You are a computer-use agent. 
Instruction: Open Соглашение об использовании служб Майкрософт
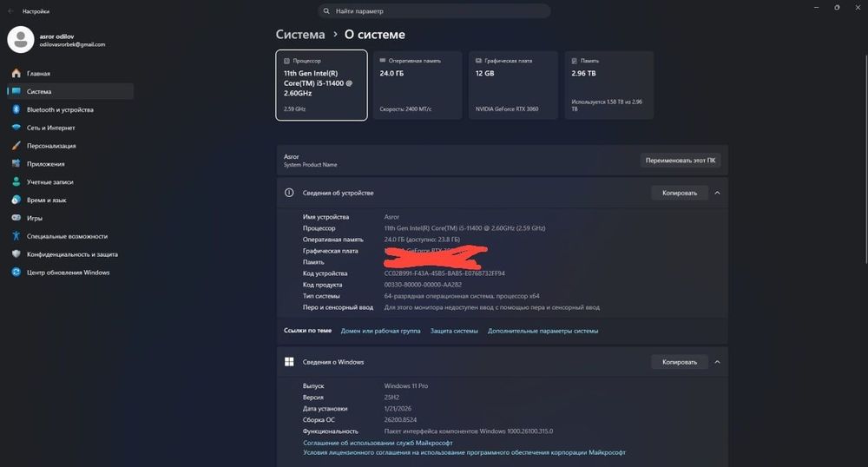pyautogui.click(x=378, y=443)
